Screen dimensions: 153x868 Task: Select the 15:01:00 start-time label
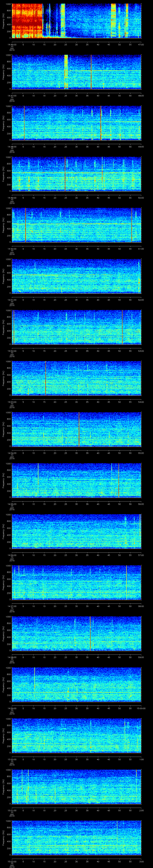point(12,810)
